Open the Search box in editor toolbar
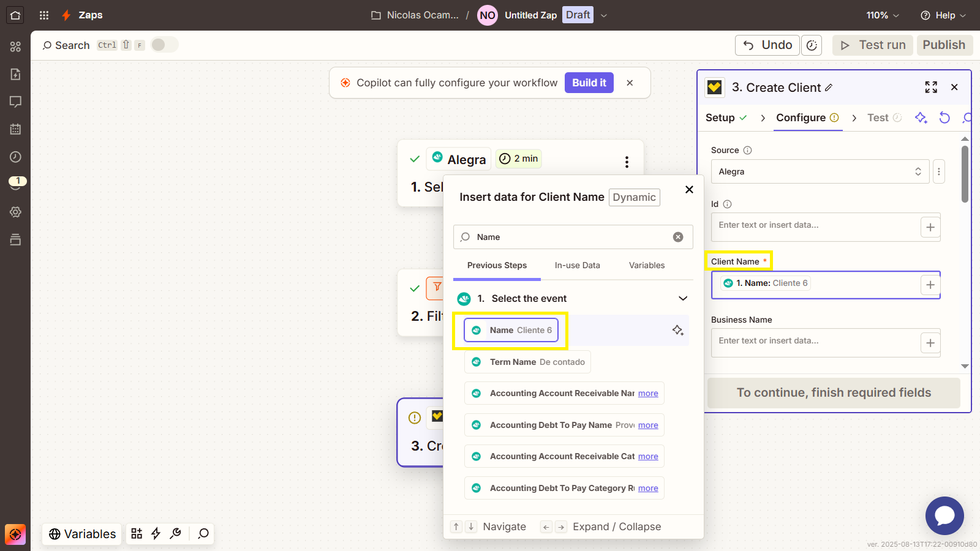The width and height of the screenshot is (980, 551). pos(66,45)
